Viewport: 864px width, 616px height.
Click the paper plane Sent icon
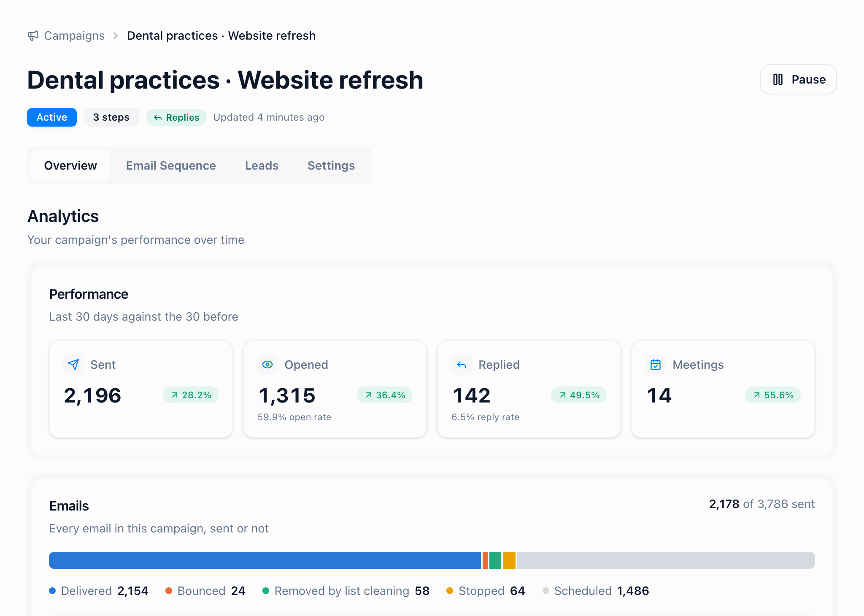click(x=73, y=365)
